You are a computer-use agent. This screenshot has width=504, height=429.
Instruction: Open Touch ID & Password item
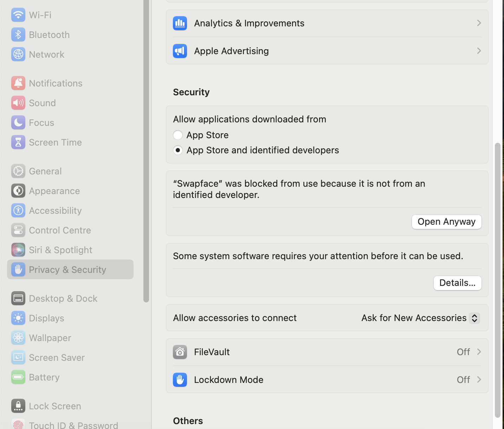70,424
